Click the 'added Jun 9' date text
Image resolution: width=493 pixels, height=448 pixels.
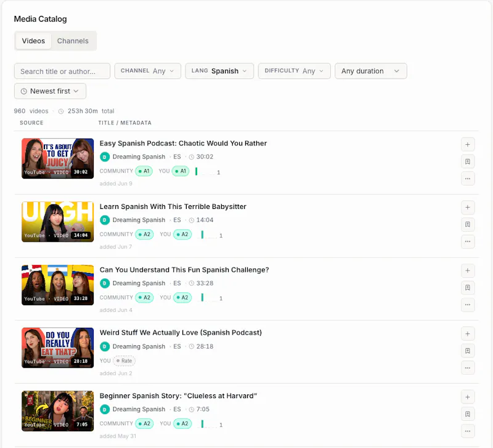tap(116, 184)
